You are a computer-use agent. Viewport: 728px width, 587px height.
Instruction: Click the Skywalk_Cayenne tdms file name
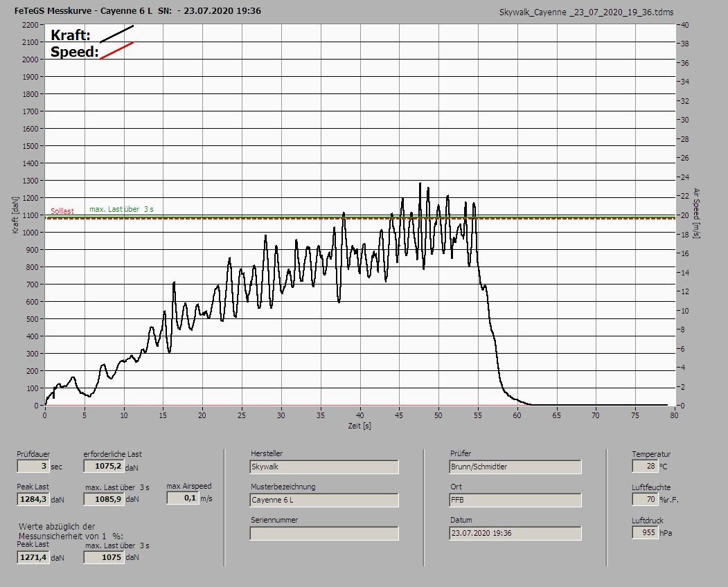(586, 12)
